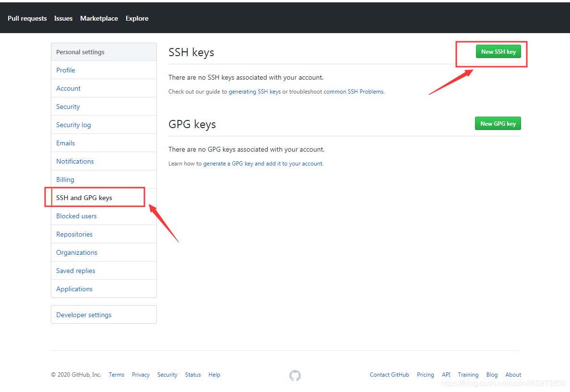Click the no SSH keys associated message

246,77
